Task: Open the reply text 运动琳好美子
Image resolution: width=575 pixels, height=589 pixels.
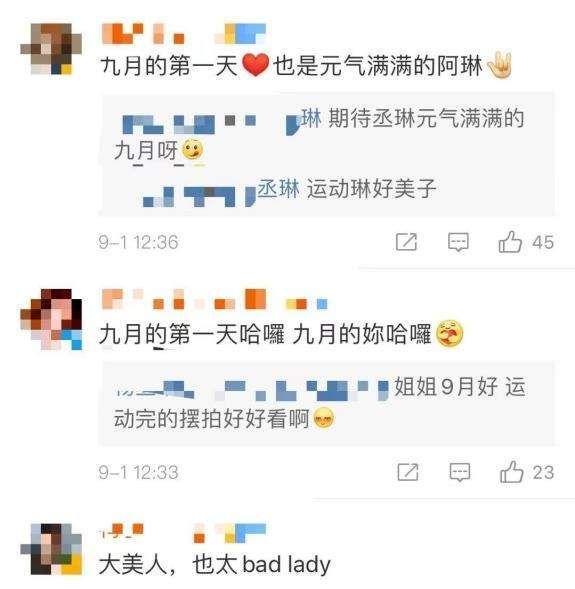Action: click(x=371, y=189)
